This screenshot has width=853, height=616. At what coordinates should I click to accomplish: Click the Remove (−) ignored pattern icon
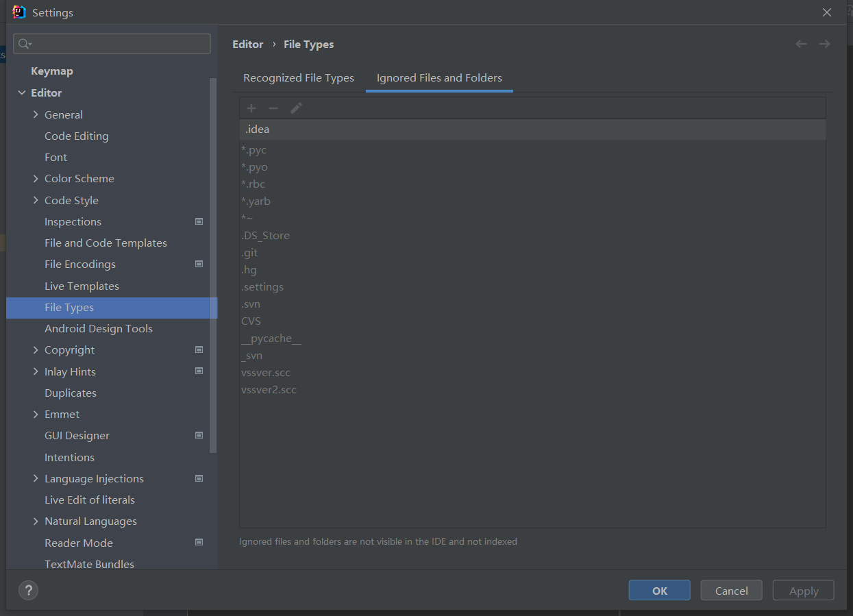click(x=273, y=108)
